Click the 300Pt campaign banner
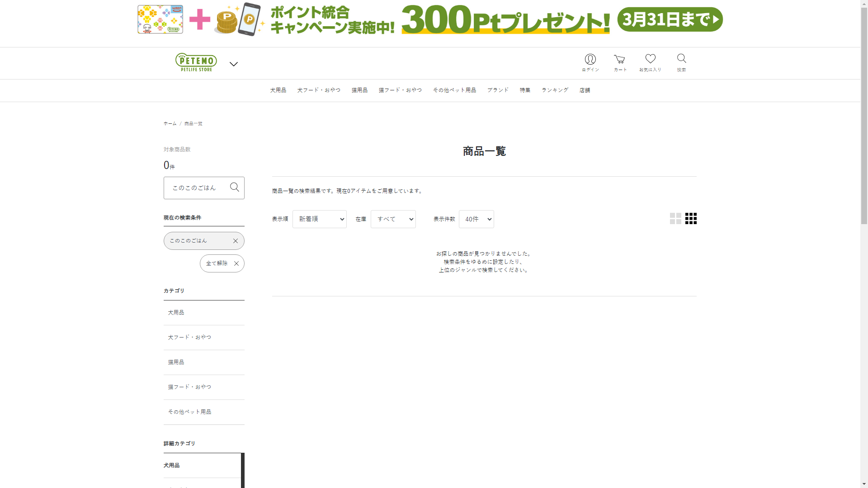 [430, 19]
